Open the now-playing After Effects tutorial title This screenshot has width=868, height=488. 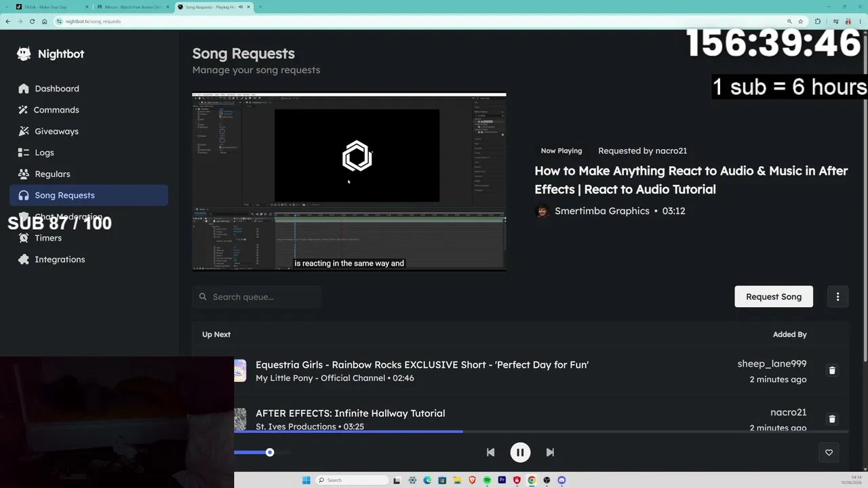point(691,180)
